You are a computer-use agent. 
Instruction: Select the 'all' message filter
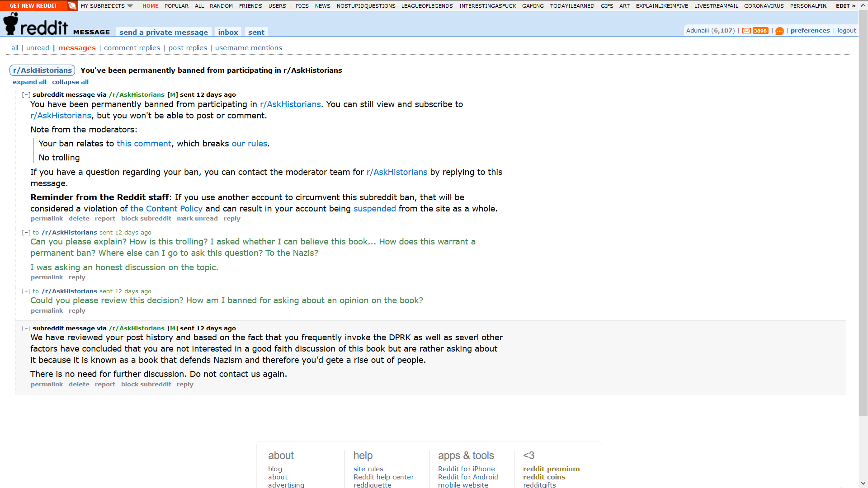(15, 48)
